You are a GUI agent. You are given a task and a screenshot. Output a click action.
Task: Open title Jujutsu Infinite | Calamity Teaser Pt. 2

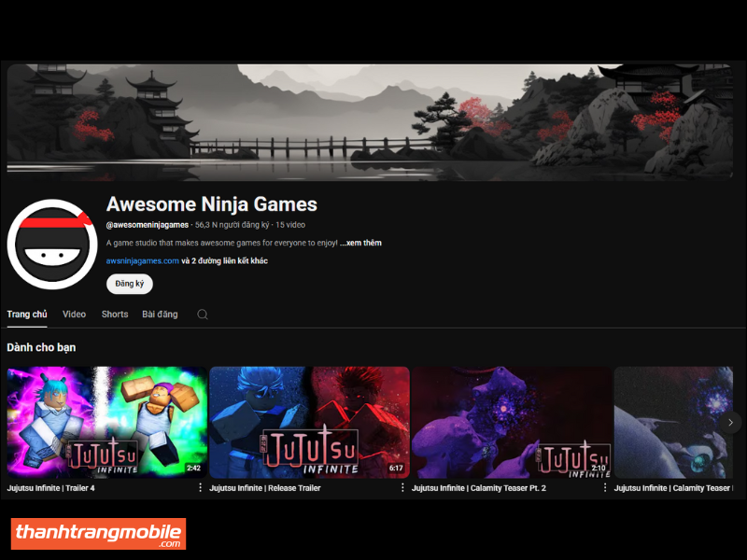(x=479, y=488)
